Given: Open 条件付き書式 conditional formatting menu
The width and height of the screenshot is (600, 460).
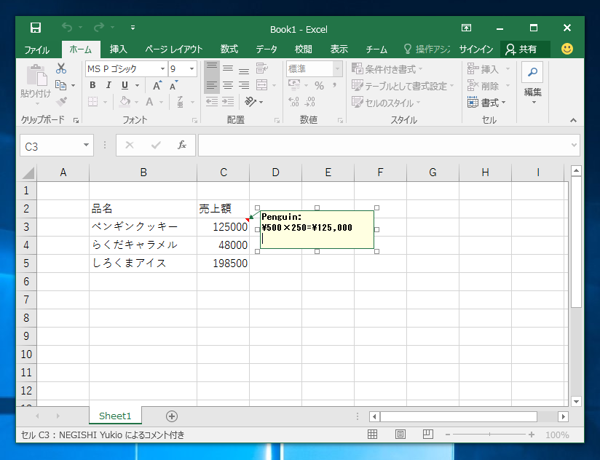Looking at the screenshot, I should pos(387,69).
